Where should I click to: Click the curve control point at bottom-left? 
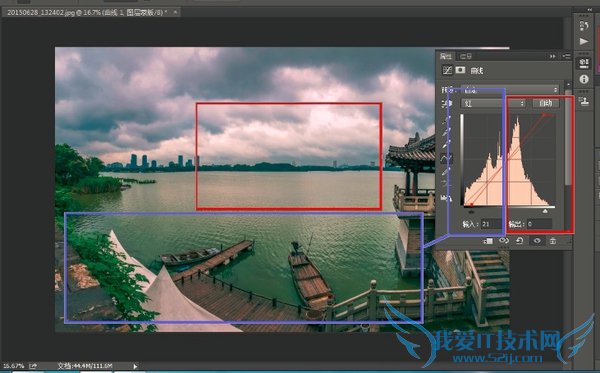coord(471,205)
